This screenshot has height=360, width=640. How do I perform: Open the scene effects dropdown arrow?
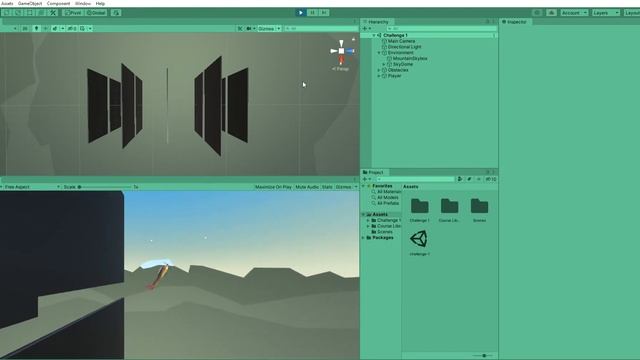click(62, 29)
